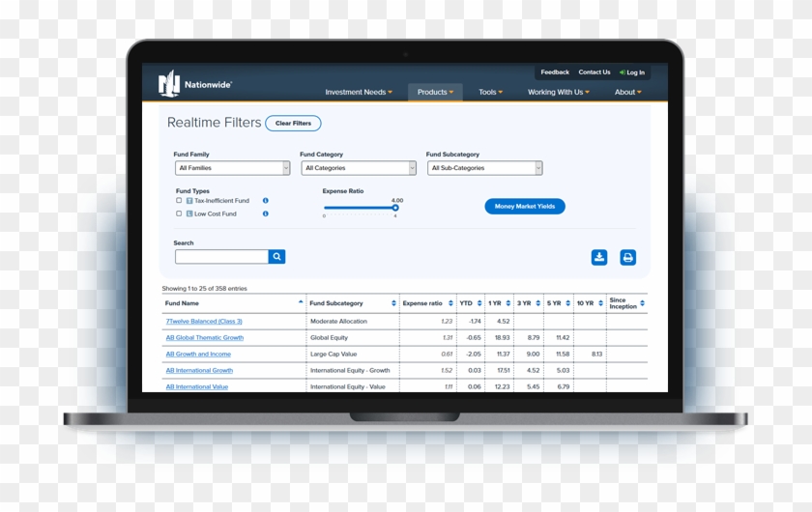Click the search magnifier button
812x512 pixels.
[x=276, y=257]
